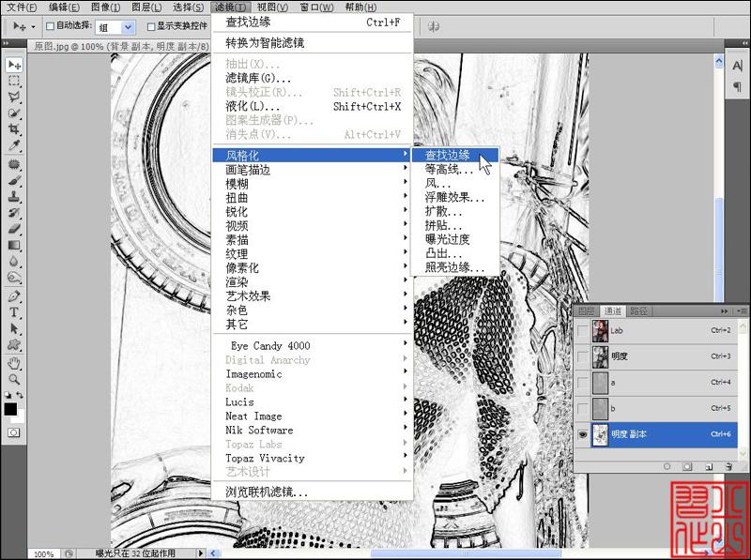Select the Crop tool in toolbox
Image resolution: width=751 pixels, height=560 pixels.
(x=14, y=129)
